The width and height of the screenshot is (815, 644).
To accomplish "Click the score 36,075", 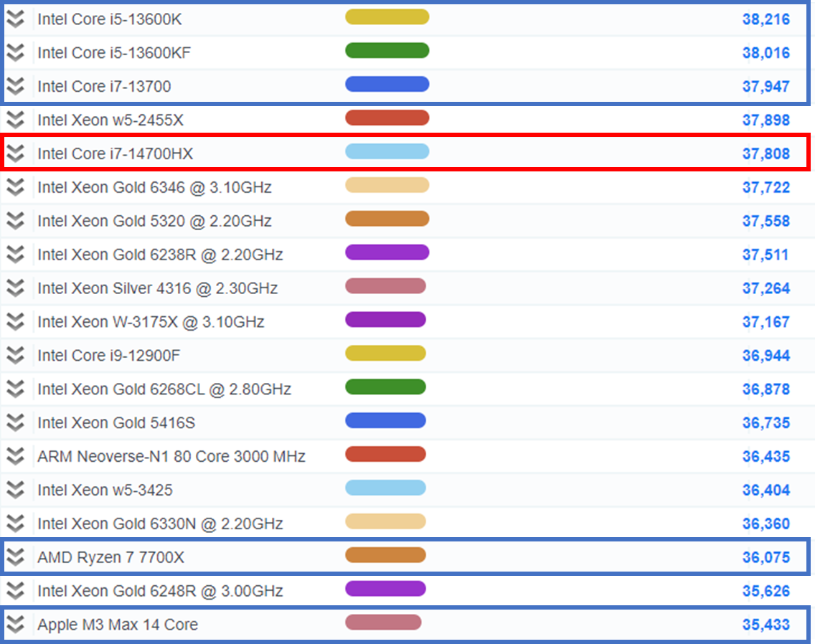I will tap(766, 557).
